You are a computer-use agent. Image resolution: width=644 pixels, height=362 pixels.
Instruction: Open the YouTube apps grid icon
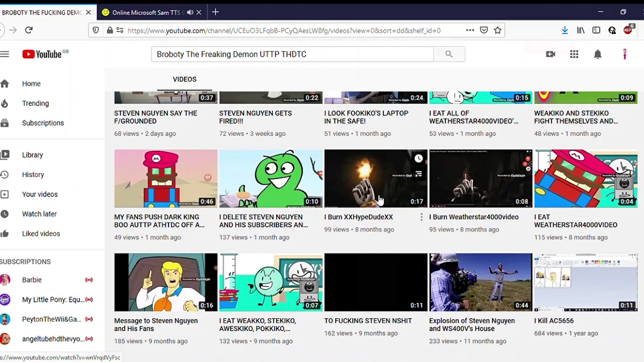point(574,54)
